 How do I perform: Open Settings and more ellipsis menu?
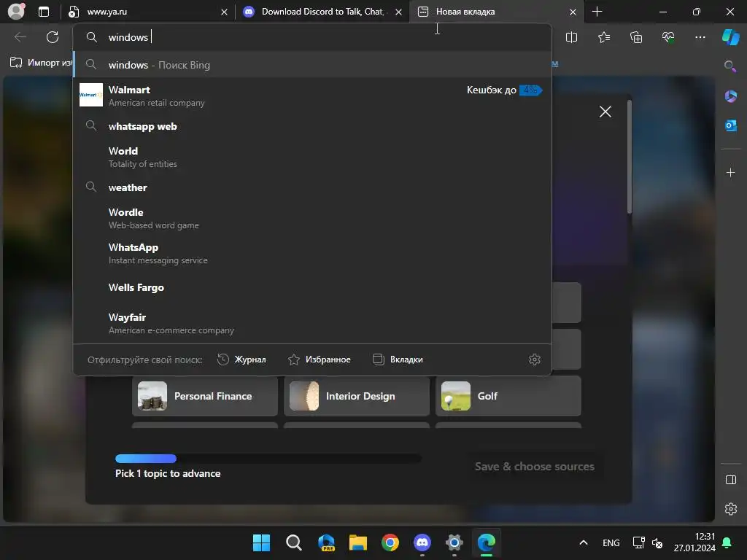pos(700,37)
